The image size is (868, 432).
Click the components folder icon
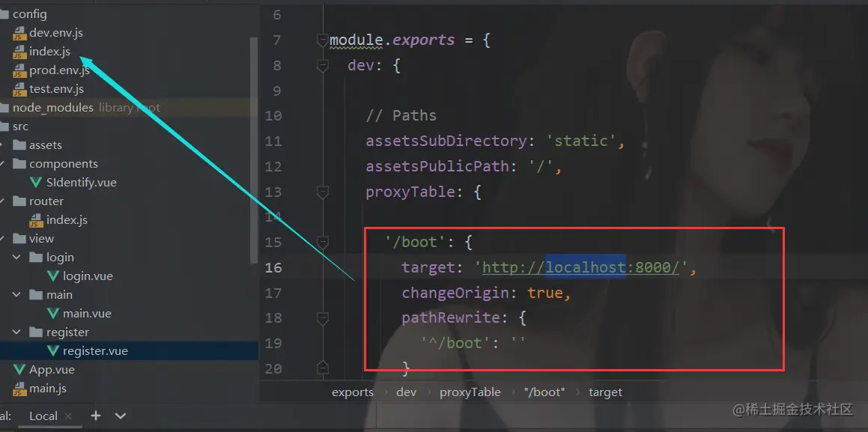tap(20, 164)
